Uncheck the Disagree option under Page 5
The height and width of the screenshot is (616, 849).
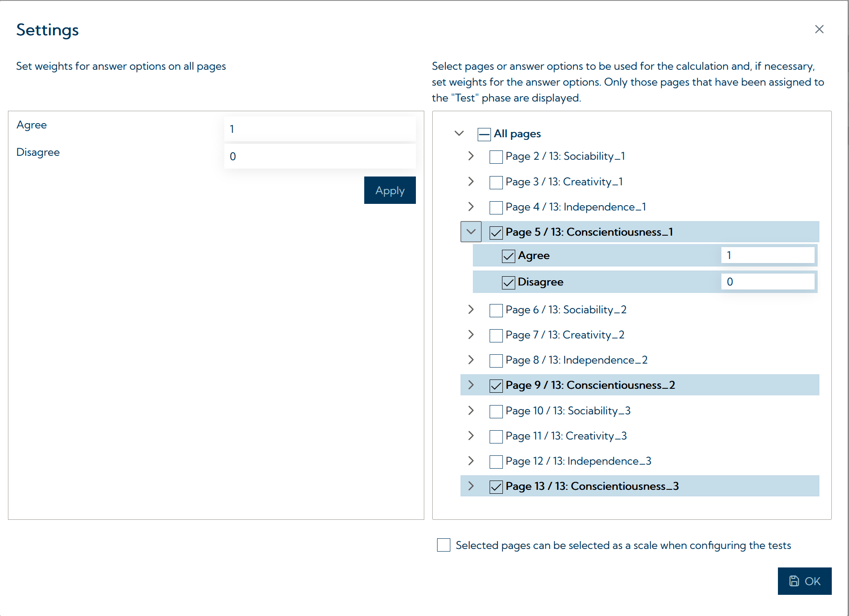click(x=508, y=282)
